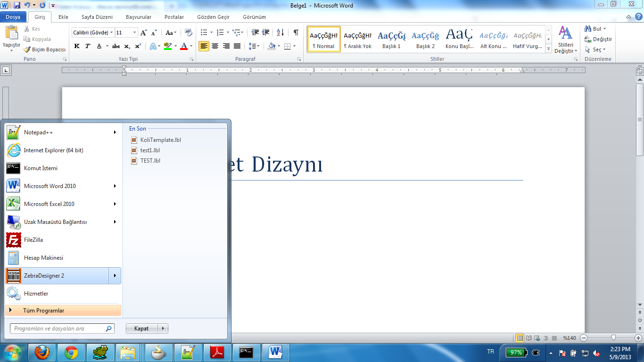
Task: Align text left
Action: coord(204,46)
